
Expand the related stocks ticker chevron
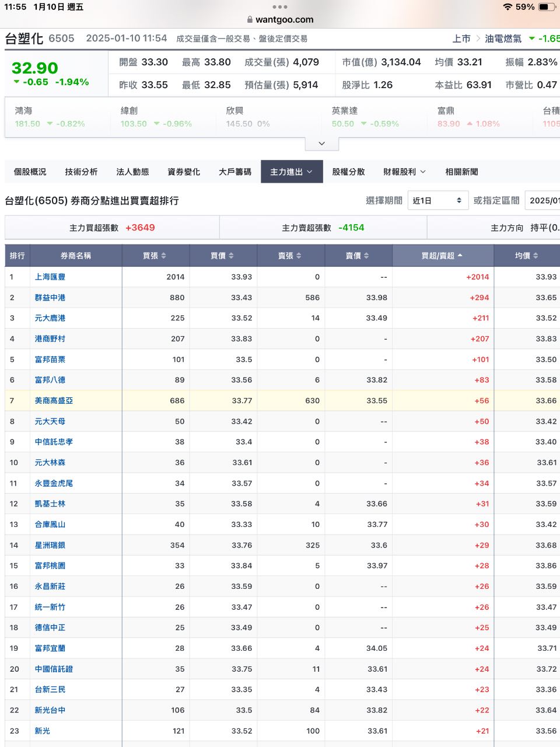coord(321,144)
